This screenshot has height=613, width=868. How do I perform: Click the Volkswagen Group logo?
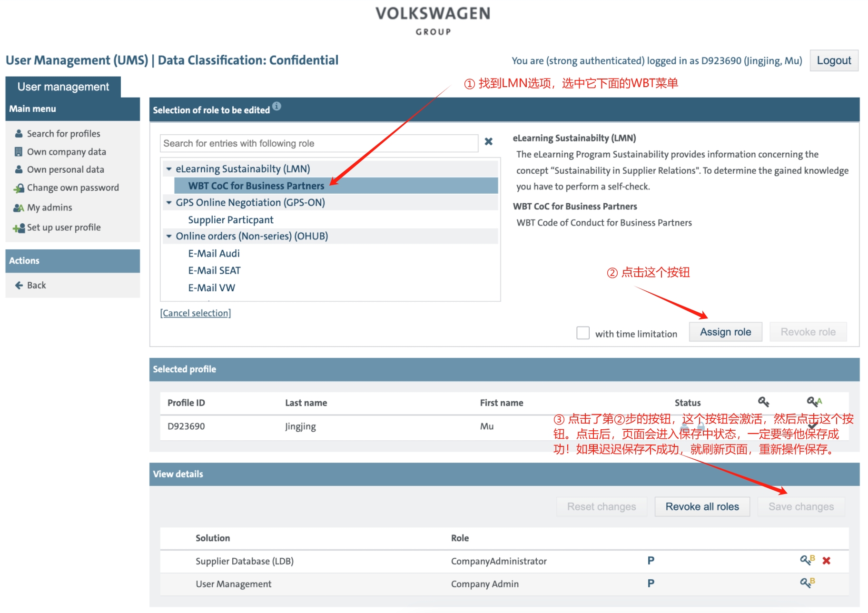(433, 20)
